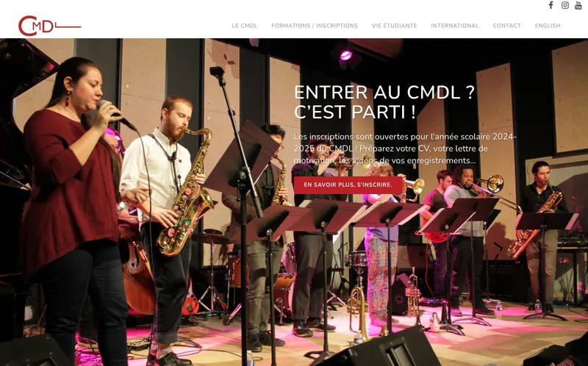Open the FORMATIONS / INSCRIPTIONS menu
The image size is (588, 366).
click(x=315, y=26)
